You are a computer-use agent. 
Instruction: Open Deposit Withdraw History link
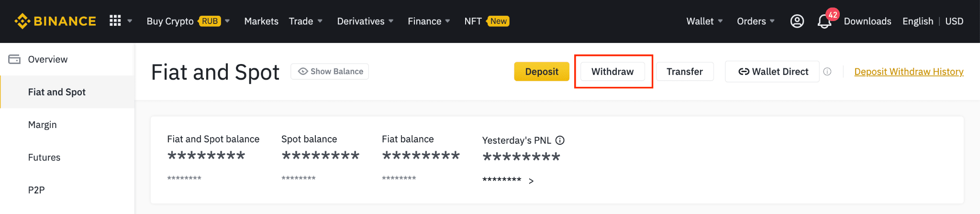(909, 72)
